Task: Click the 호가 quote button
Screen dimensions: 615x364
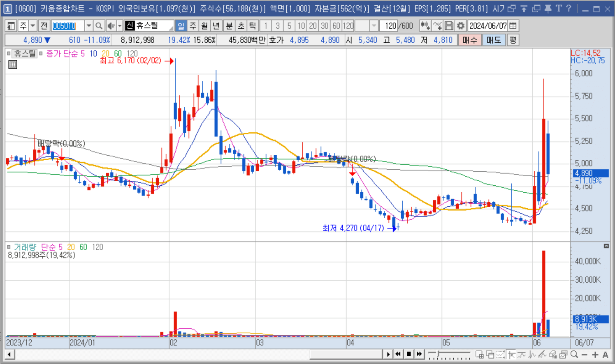Action: coord(276,40)
